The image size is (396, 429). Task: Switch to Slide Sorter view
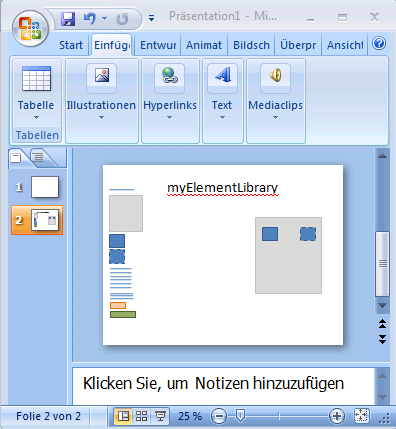click(141, 416)
